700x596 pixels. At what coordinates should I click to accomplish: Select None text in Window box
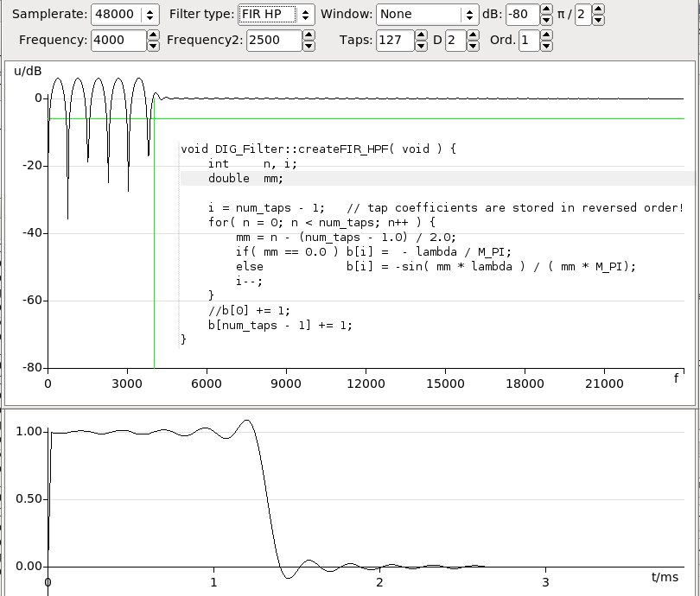tap(396, 15)
